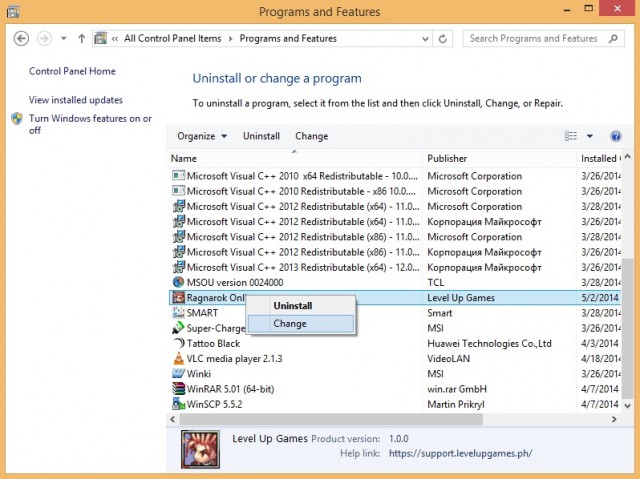The image size is (640, 479).
Task: Click Visual C++ 2010 x64 Redistributable icon
Action: tap(178, 176)
